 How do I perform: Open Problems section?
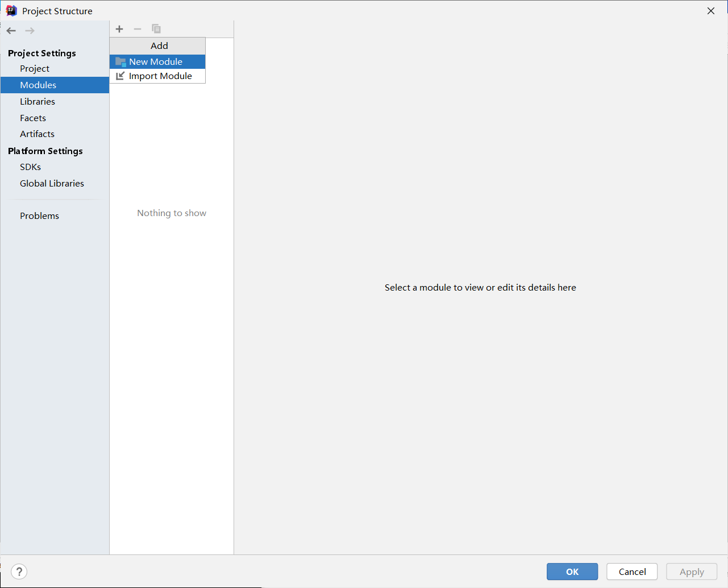click(x=55, y=216)
